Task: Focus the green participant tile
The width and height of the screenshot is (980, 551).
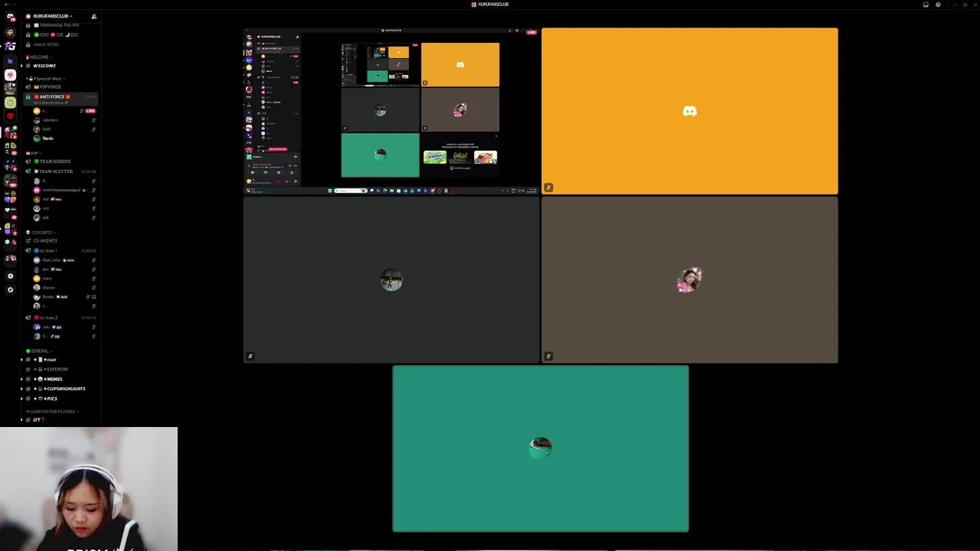Action: click(541, 448)
